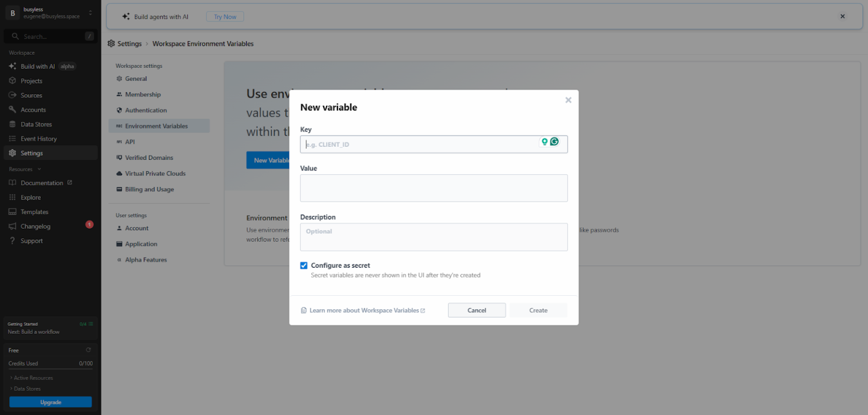
Task: Open the busyless workspace switcher
Action: 50,13
